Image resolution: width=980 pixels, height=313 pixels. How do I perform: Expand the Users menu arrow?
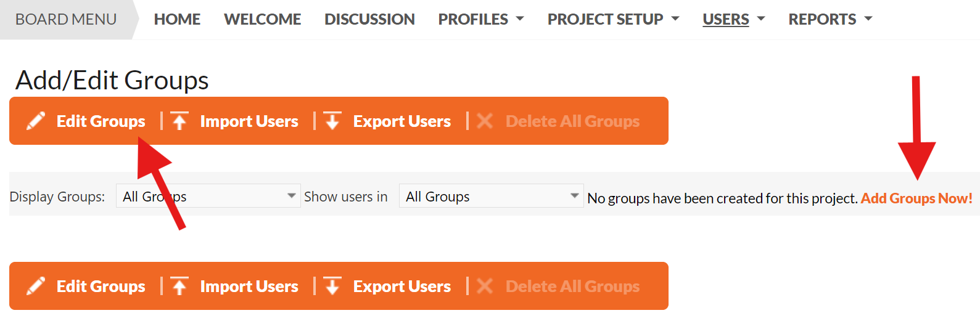coord(761,19)
